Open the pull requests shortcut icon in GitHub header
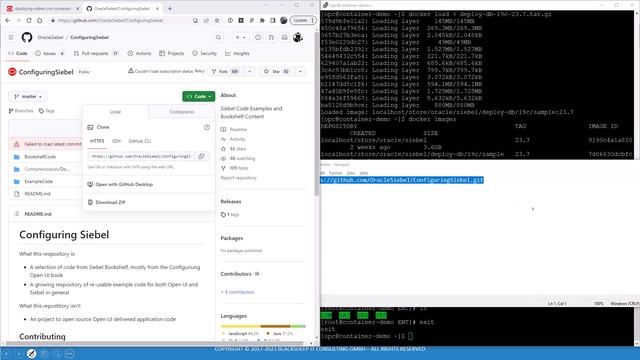Image resolution: width=640 pixels, height=360 pixels. pyautogui.click(x=271, y=37)
